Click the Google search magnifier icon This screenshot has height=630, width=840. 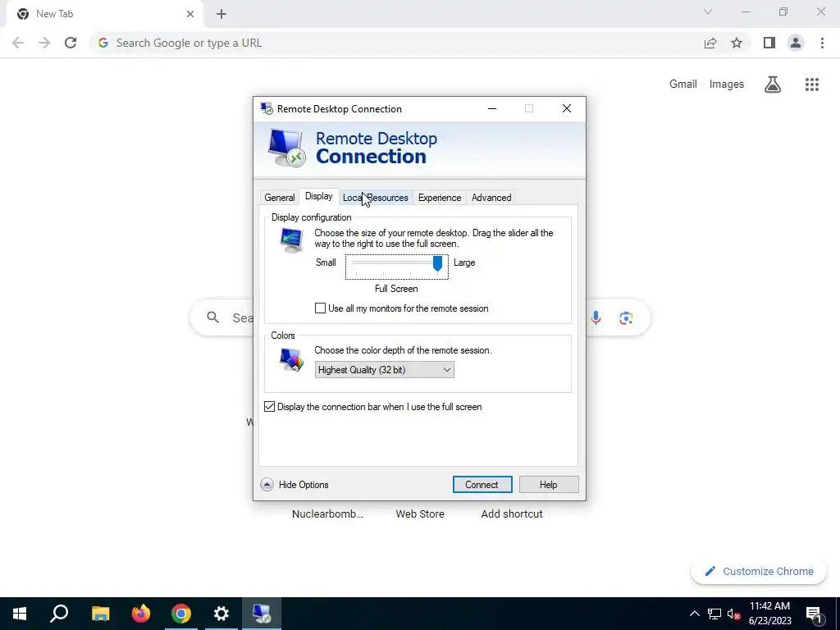pyautogui.click(x=212, y=317)
